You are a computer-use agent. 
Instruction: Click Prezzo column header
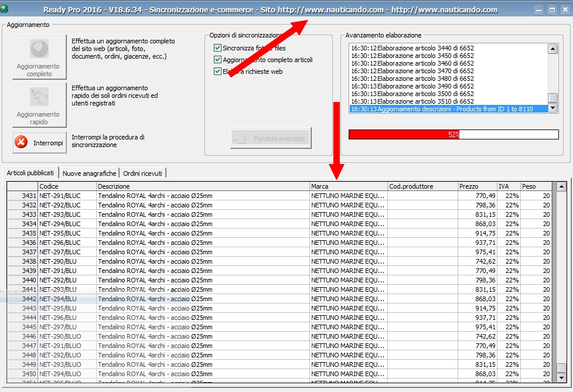(477, 186)
